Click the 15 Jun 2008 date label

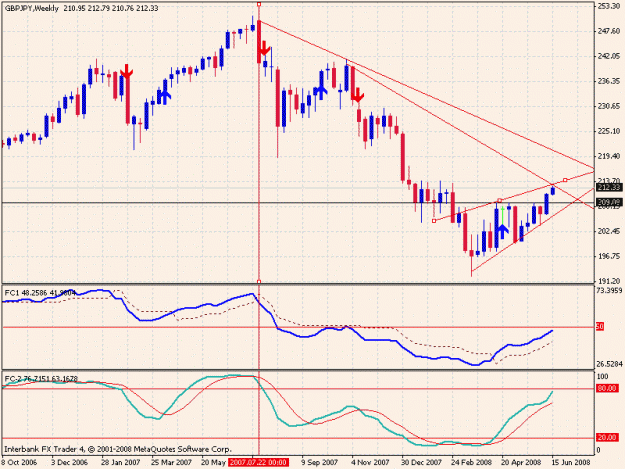coord(571,463)
